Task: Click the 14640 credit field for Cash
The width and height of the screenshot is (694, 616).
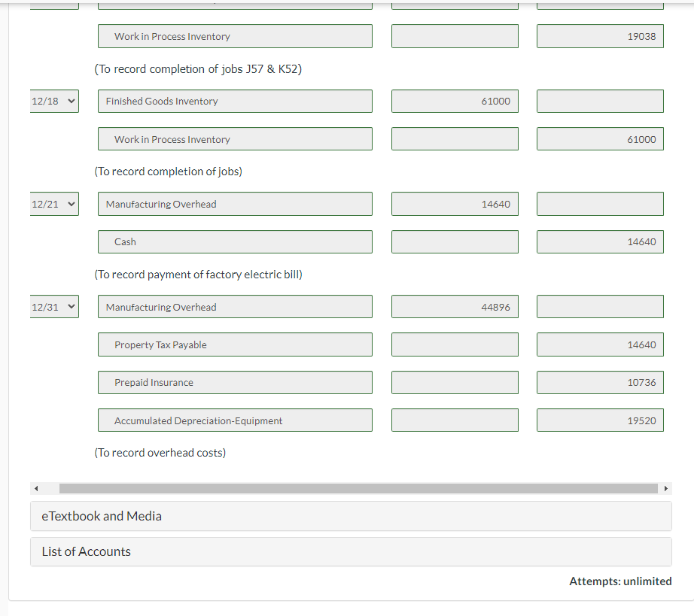Action: pyautogui.click(x=599, y=241)
